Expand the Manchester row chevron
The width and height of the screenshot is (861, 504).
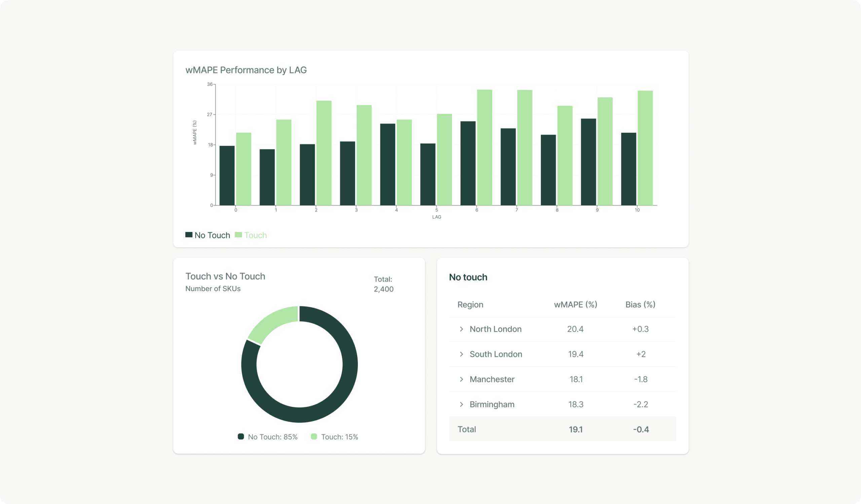coord(461,379)
